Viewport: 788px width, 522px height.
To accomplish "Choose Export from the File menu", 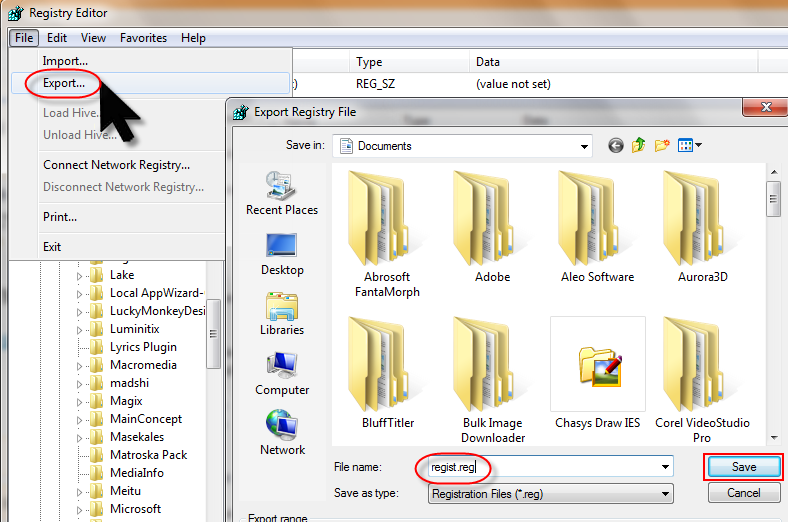I will point(151,83).
